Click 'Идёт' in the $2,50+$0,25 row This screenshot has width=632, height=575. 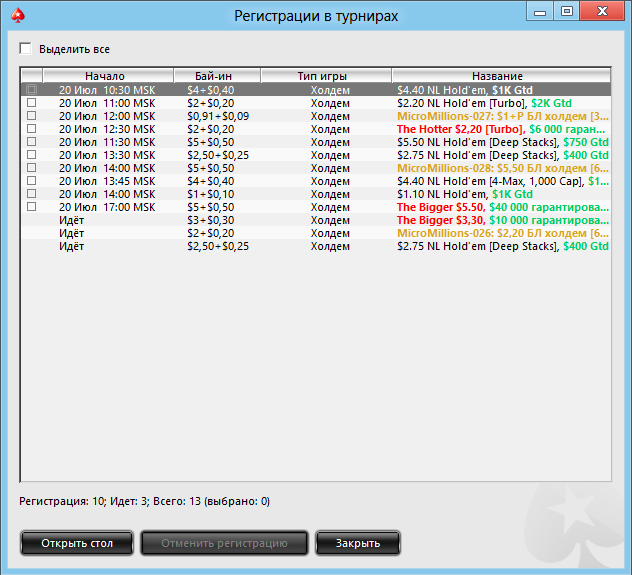click(71, 246)
